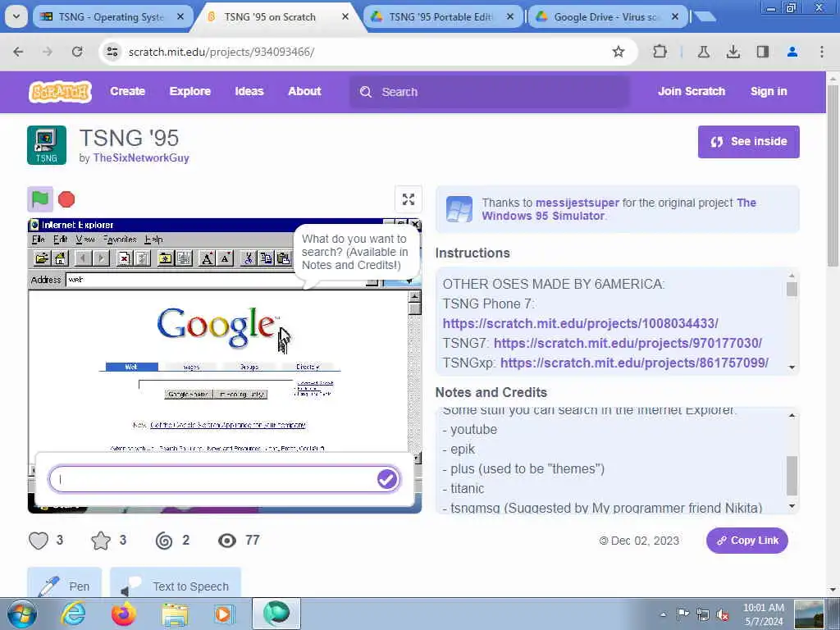Image resolution: width=840 pixels, height=630 pixels.
Task: Click the Chrome address bar URL
Action: coord(221,52)
